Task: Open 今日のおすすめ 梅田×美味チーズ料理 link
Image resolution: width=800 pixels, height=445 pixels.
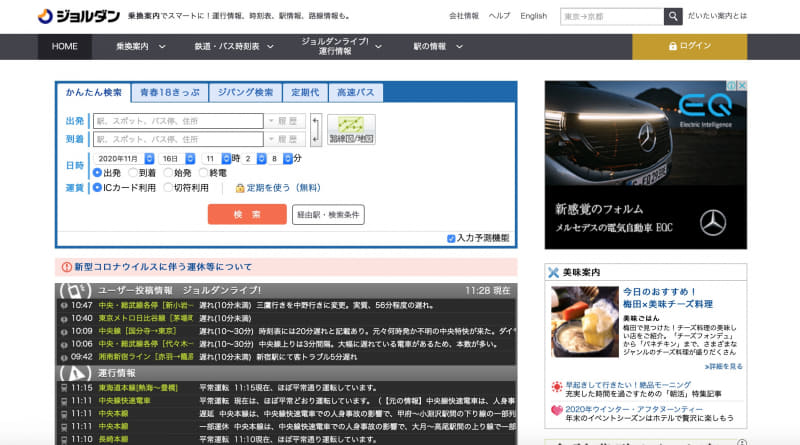Action: tap(667, 298)
